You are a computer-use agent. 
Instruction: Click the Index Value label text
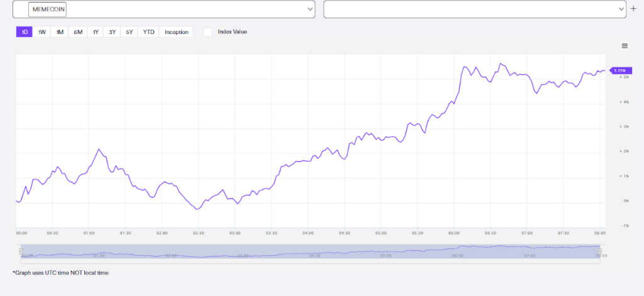[233, 31]
